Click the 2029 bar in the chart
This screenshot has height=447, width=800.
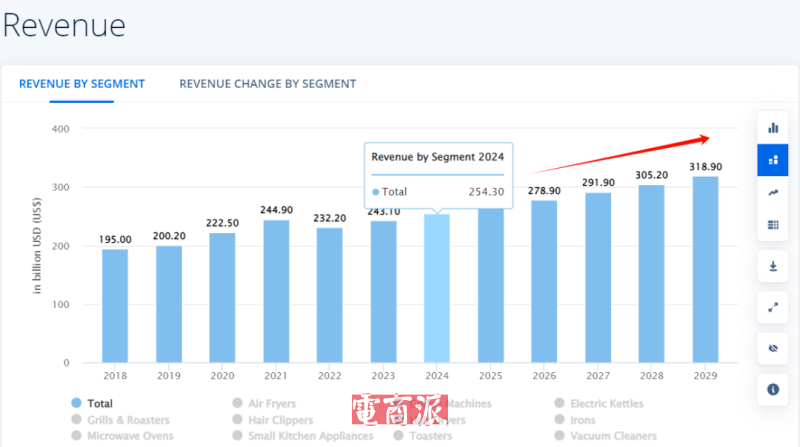[x=705, y=269]
